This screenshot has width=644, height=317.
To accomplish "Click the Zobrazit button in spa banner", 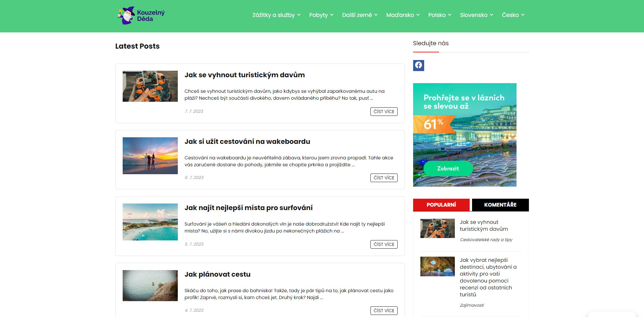I will pos(448,168).
